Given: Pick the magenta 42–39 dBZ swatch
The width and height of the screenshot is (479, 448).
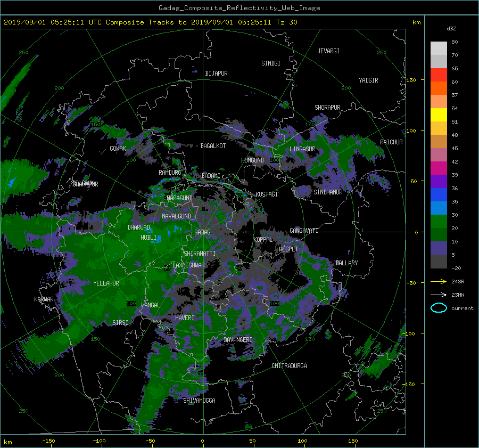Looking at the screenshot, I should [x=439, y=168].
